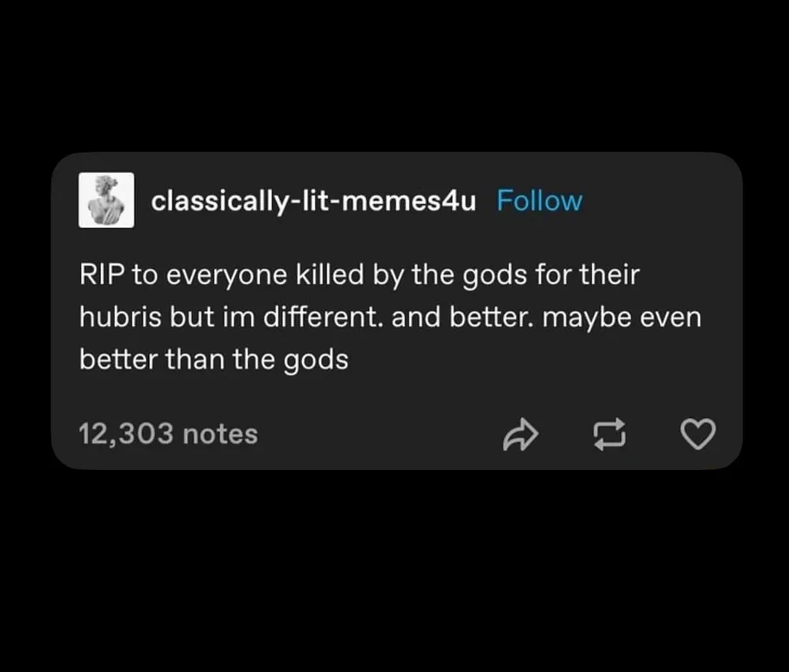Click the share arrow next to reblog
Image resolution: width=789 pixels, height=672 pixels.
520,434
